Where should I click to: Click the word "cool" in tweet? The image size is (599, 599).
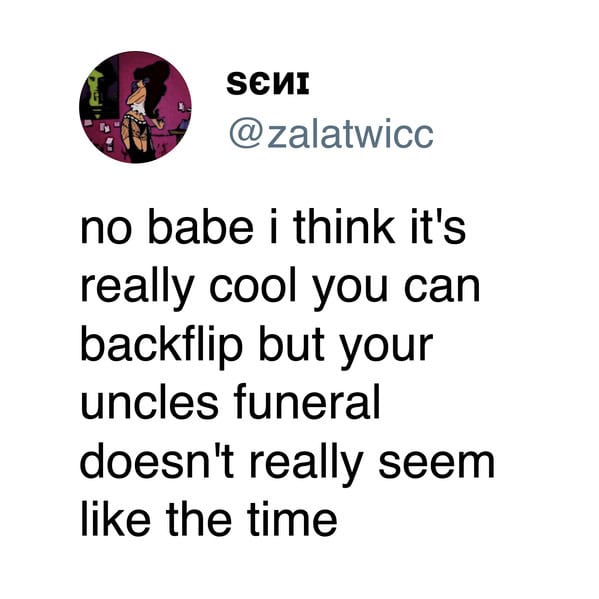click(x=253, y=285)
